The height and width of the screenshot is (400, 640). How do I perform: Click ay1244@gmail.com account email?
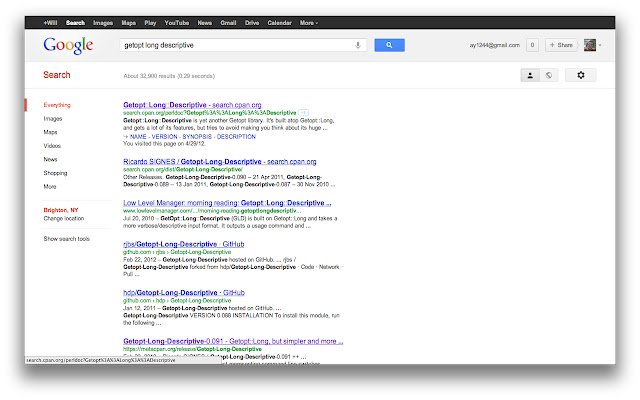(495, 45)
